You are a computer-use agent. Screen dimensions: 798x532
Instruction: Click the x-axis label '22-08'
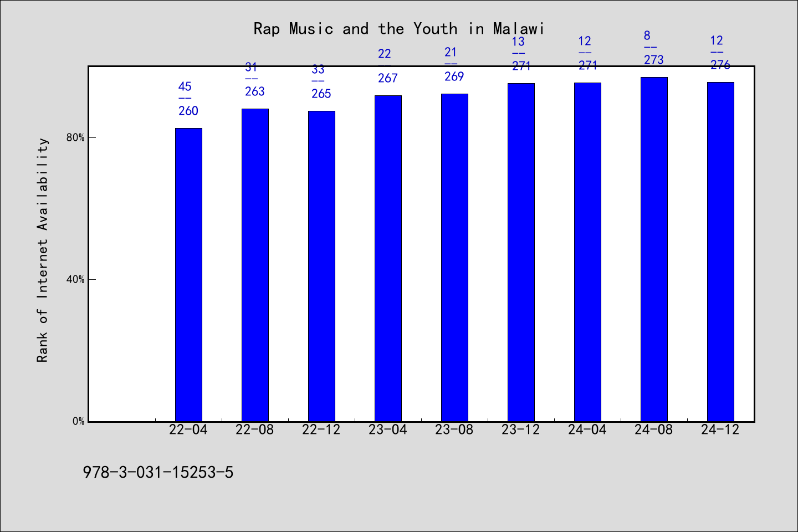(x=255, y=430)
